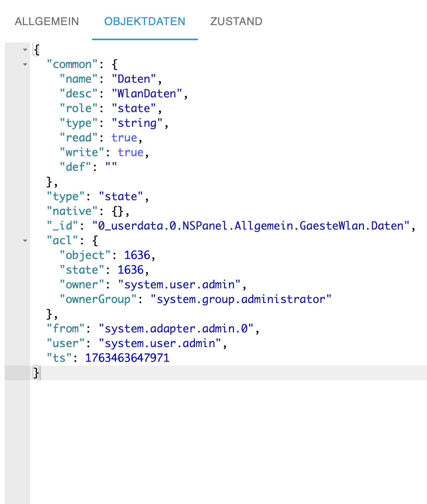The width and height of the screenshot is (427, 504).
Task: Collapse the "acl" block fold arrow
Action: pyautogui.click(x=25, y=240)
